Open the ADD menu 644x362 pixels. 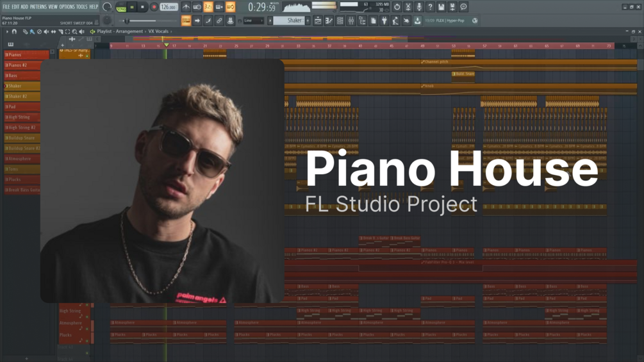pyautogui.click(x=24, y=7)
